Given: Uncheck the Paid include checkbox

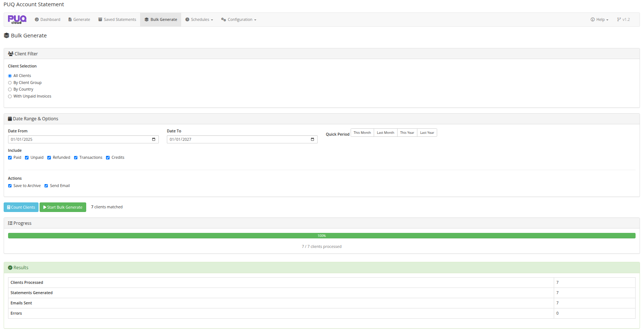Looking at the screenshot, I should [x=10, y=158].
